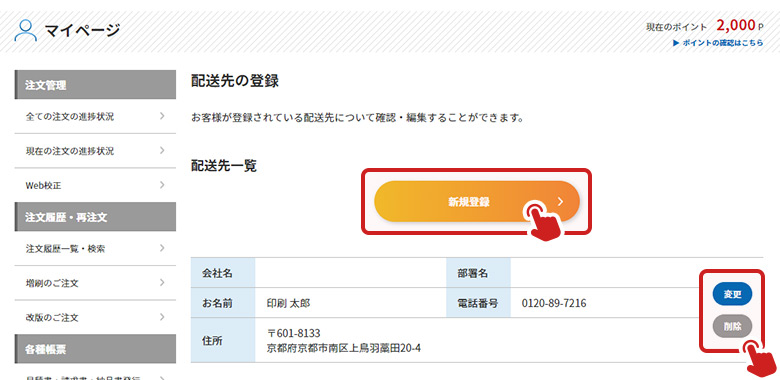Screen dimensions: 780x380
Task: Click the 2,000 P points value
Action: 740,26
